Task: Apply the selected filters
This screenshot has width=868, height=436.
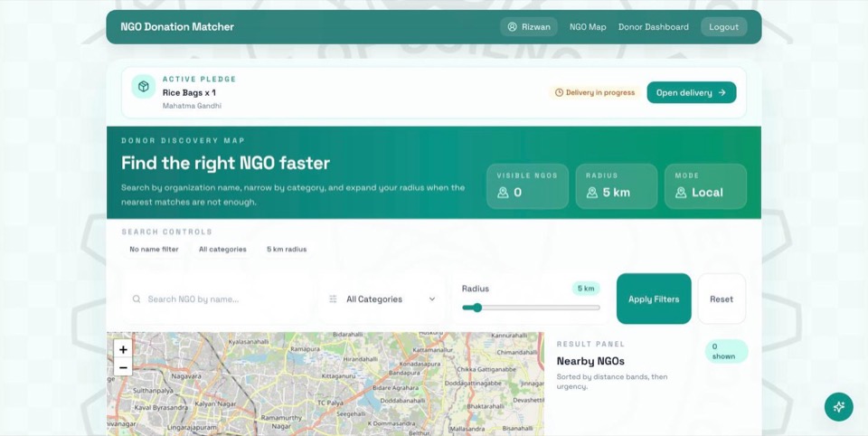Action: [x=654, y=299]
